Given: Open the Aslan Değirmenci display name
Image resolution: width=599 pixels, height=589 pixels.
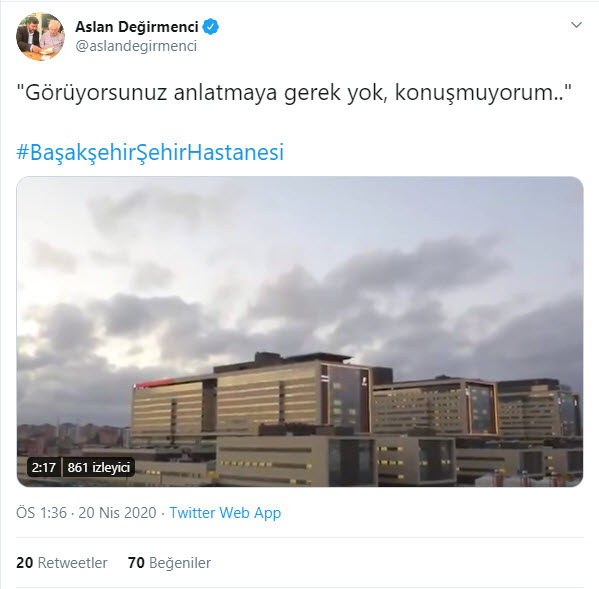Looking at the screenshot, I should click(x=137, y=27).
